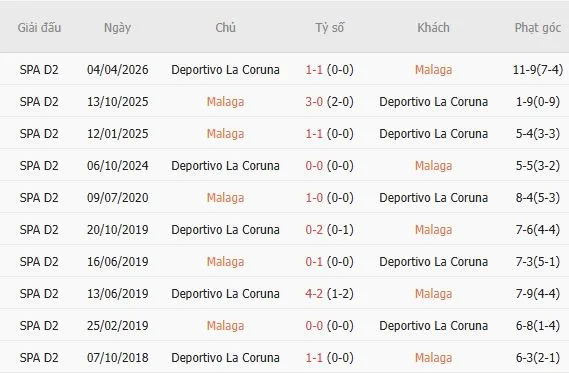Select Malaga home team on 16/06/2019
Viewport: 569px width, 373px height.
(225, 262)
